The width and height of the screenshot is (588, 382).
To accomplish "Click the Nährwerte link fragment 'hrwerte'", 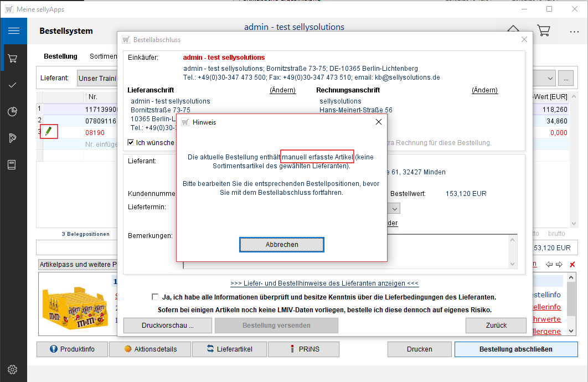I will click(x=546, y=319).
